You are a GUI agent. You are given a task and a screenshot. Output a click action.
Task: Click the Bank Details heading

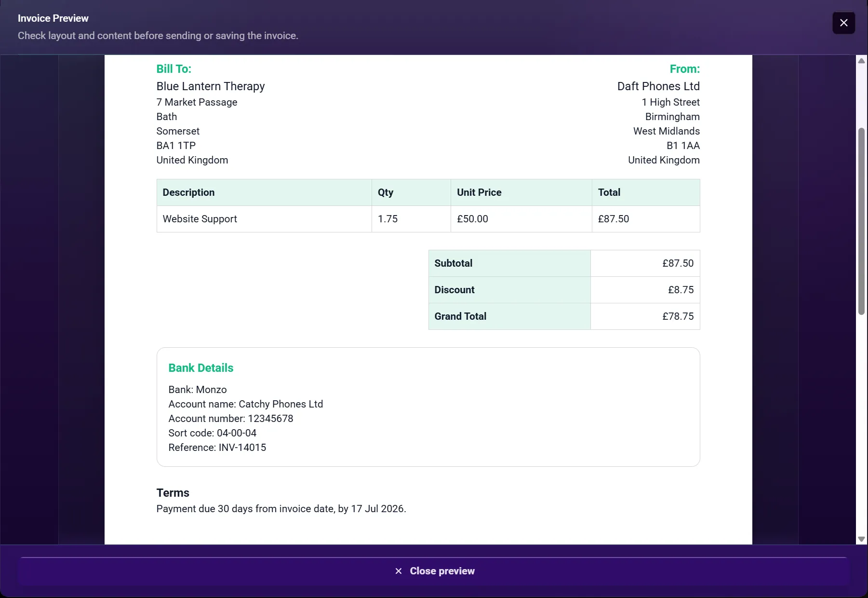click(x=201, y=368)
